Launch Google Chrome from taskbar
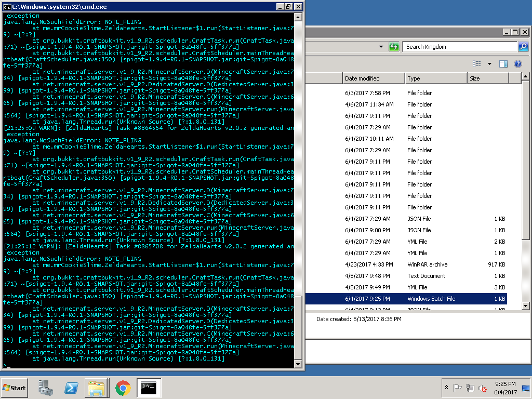Image resolution: width=532 pixels, height=399 pixels. [123, 388]
